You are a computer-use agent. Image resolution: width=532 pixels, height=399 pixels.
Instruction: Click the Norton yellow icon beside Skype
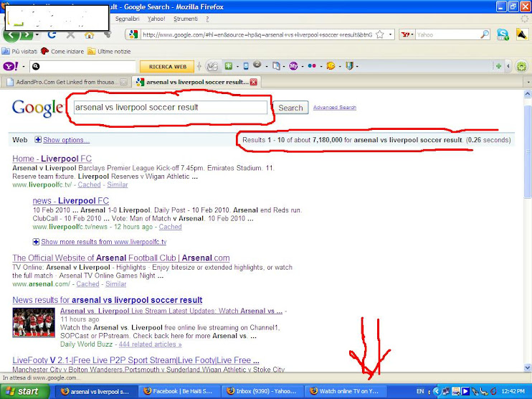522,34
